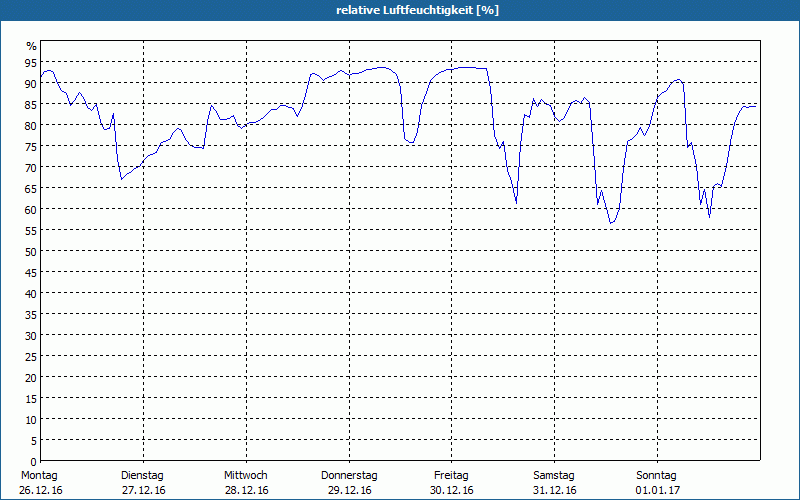Click the 'Sonntag' day label
This screenshot has height=500, width=800.
pyautogui.click(x=656, y=476)
